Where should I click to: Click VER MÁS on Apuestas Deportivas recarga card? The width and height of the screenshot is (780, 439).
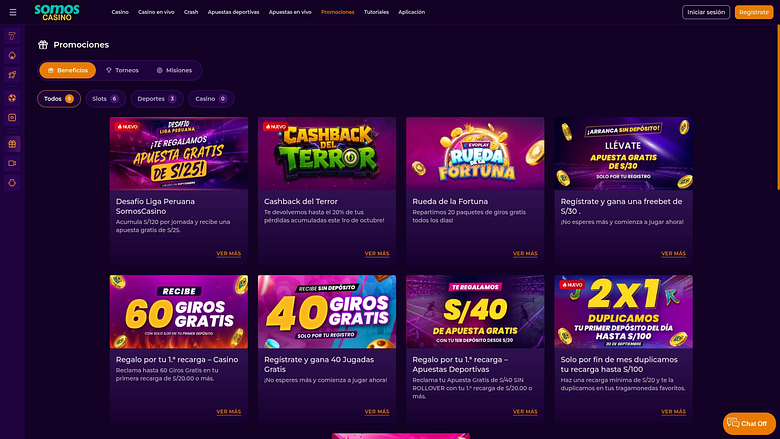pos(525,412)
